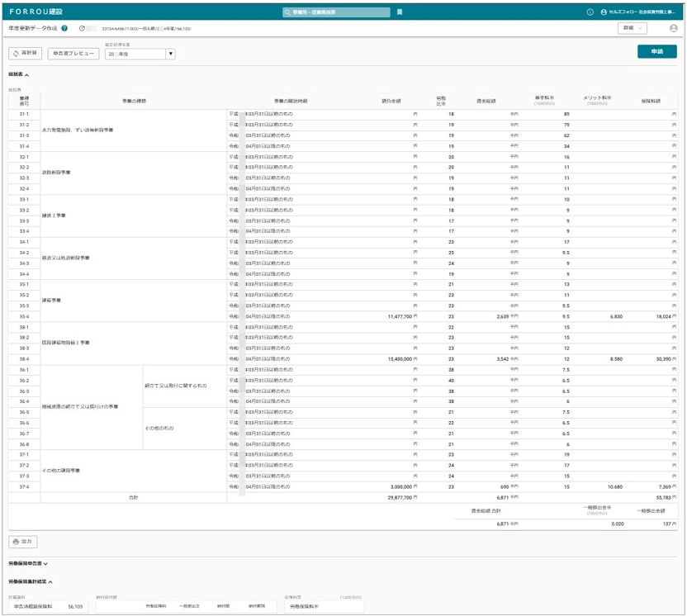Viewport: 687px width, 616px height.
Task: Expand the 労働保険申告書 section
Action: coord(28,564)
